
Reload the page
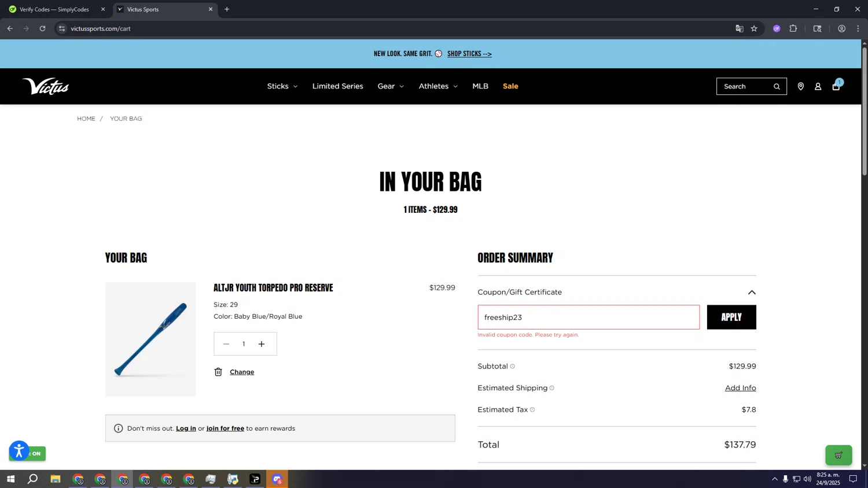point(42,28)
